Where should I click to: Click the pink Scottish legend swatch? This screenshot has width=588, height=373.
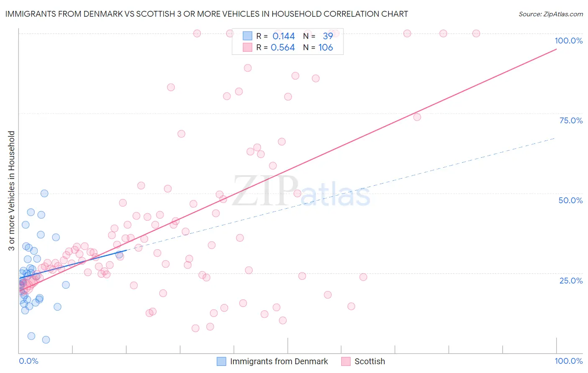click(346, 361)
